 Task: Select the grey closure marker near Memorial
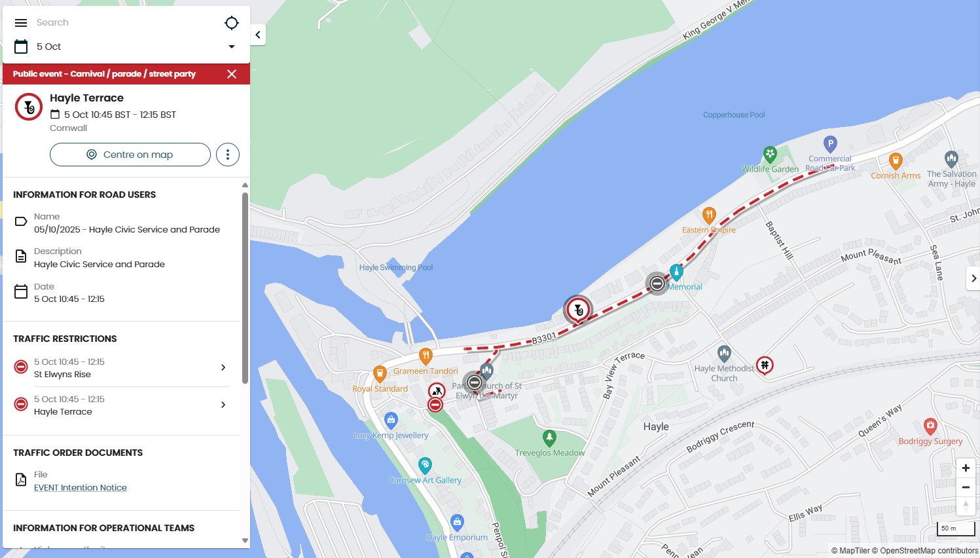(x=657, y=284)
